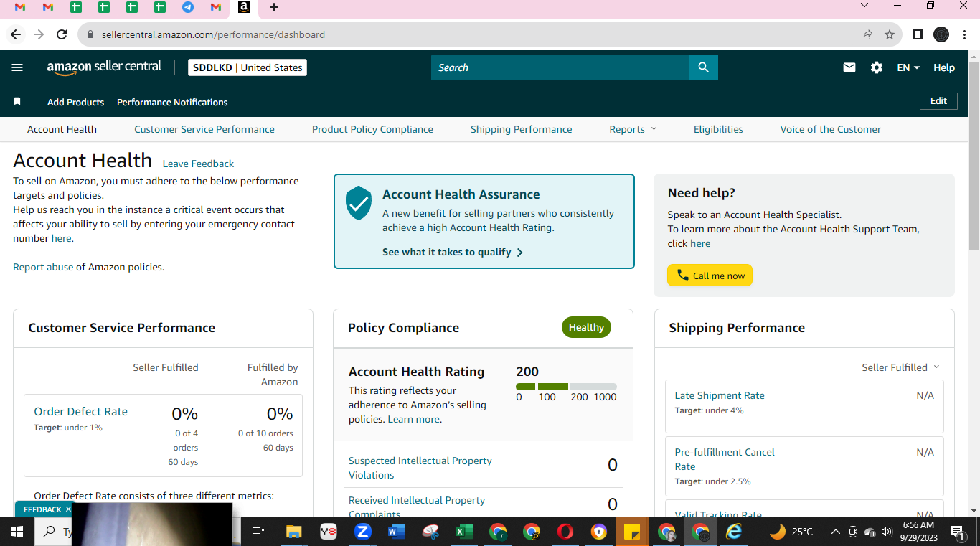Click the bookmark flag icon
Viewport: 980px width, 546px height.
tap(17, 102)
